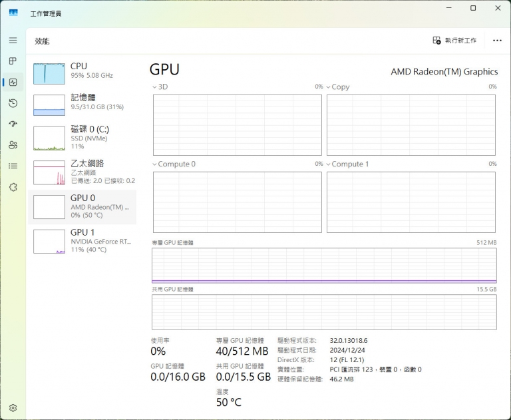The height and width of the screenshot is (420, 511).
Task: Open the Details page list icon
Action: coord(13,166)
